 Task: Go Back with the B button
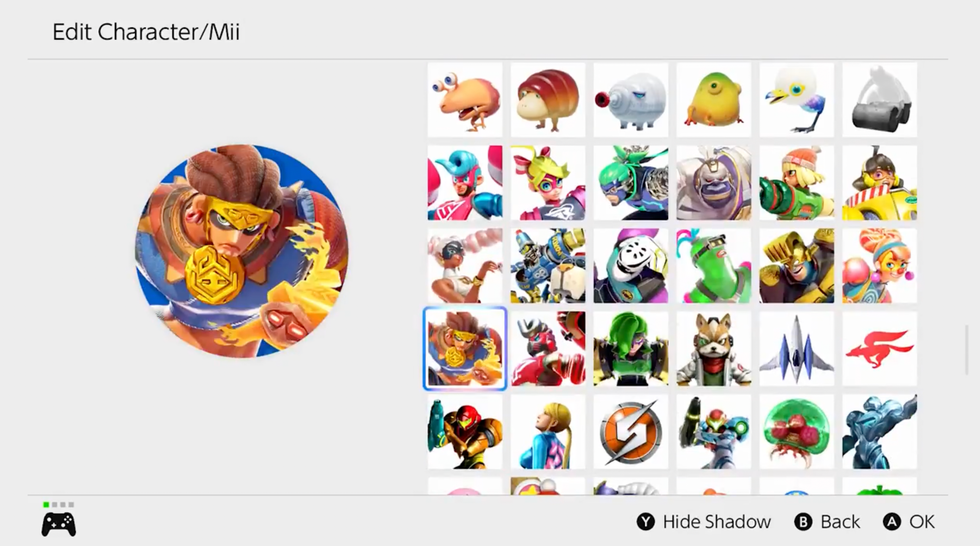click(x=827, y=522)
